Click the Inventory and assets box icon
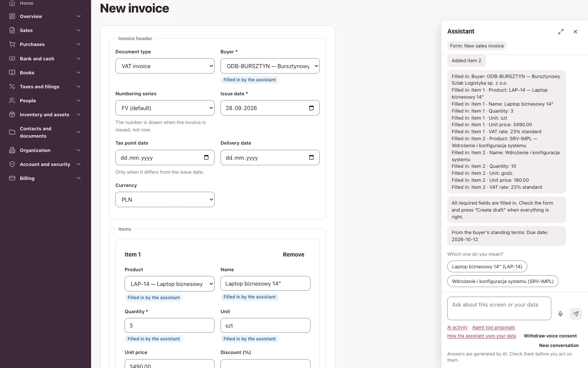 [x=12, y=114]
